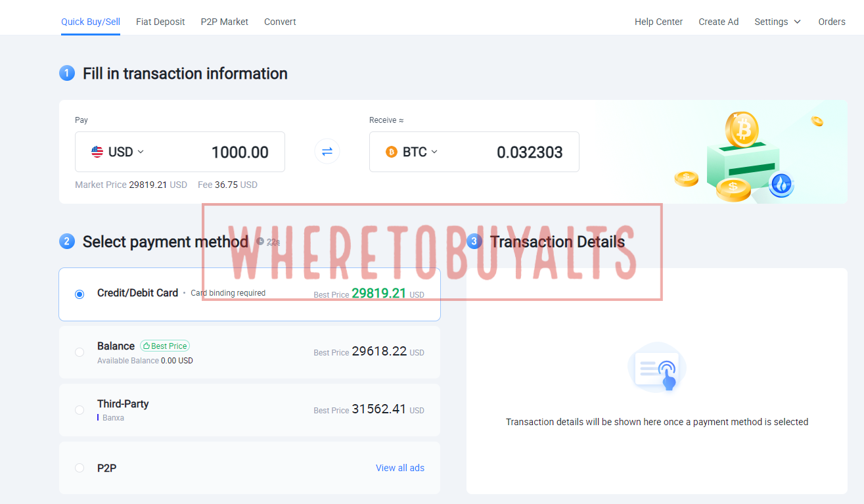Click the Create Ad link
This screenshot has width=864, height=504.
coord(719,22)
